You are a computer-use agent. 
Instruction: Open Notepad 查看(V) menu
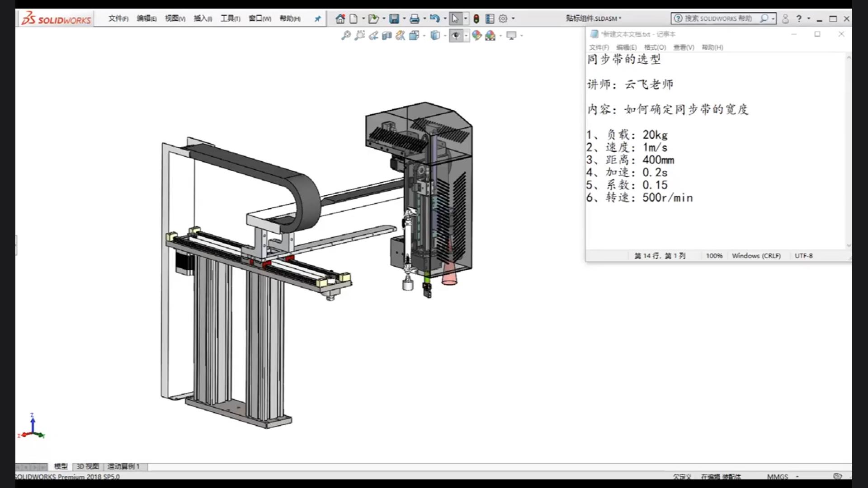684,47
